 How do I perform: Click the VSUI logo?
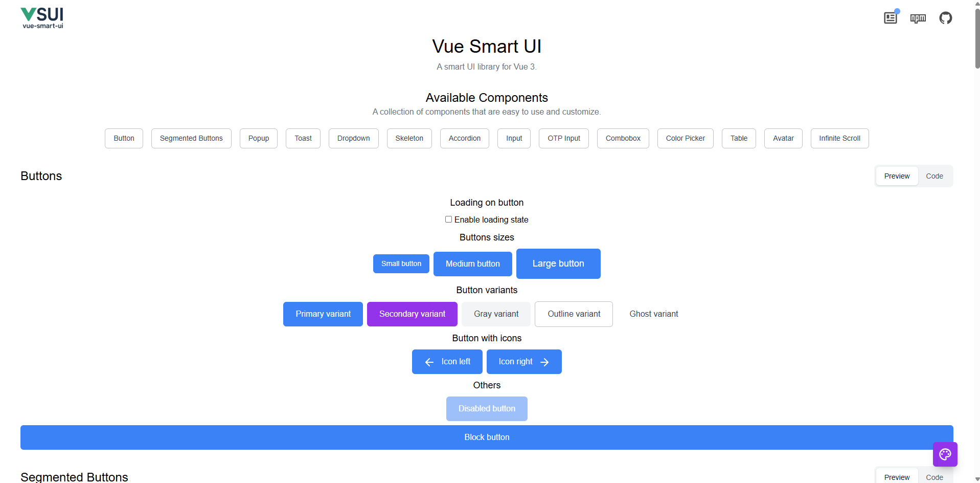[41, 17]
